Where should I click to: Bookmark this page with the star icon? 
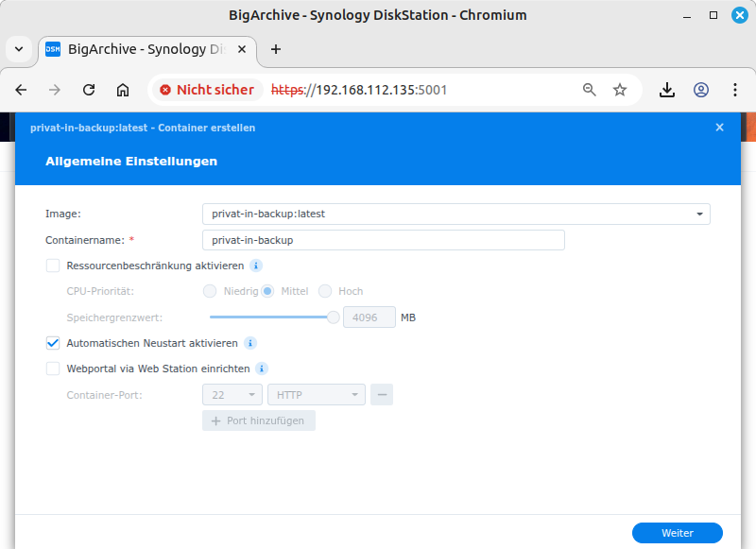[x=620, y=90]
